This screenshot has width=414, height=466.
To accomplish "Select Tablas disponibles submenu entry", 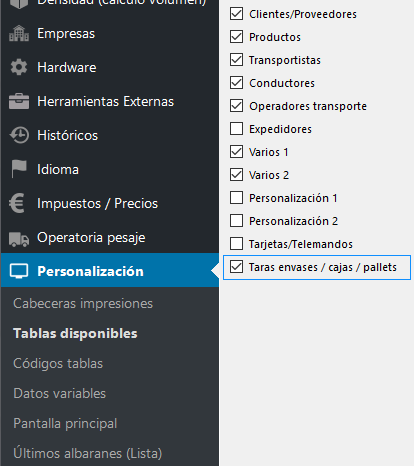I will point(75,333).
